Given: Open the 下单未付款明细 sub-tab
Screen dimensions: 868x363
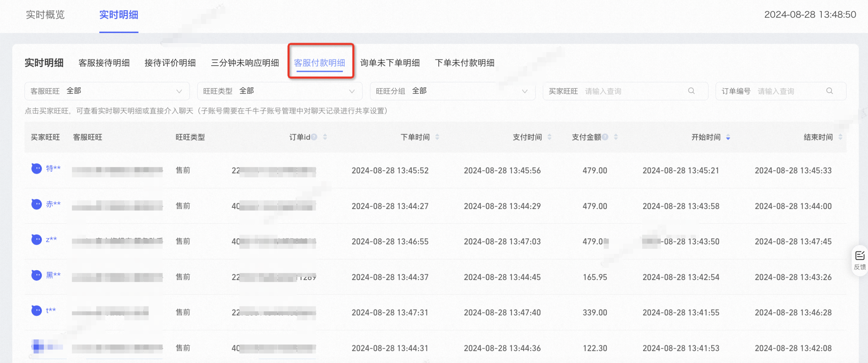Looking at the screenshot, I should pyautogui.click(x=465, y=63).
